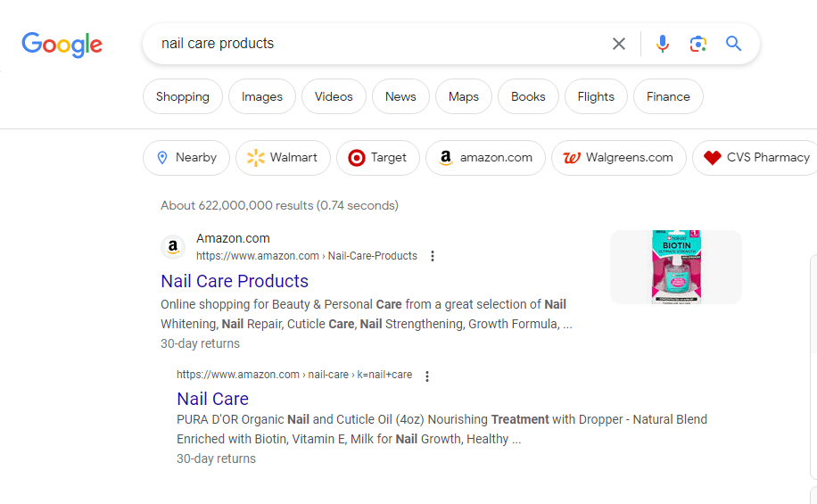Open three-dot menu for Nail-Care-Products result
This screenshot has height=504, width=817.
point(433,256)
